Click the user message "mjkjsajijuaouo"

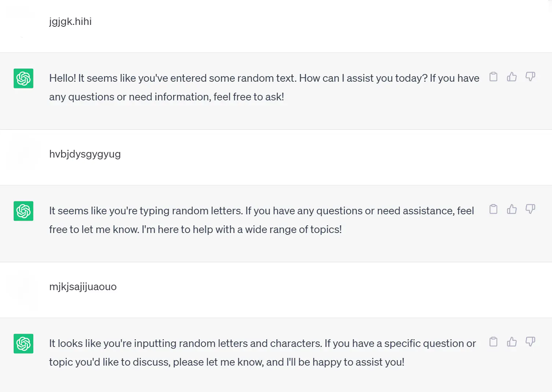[83, 287]
